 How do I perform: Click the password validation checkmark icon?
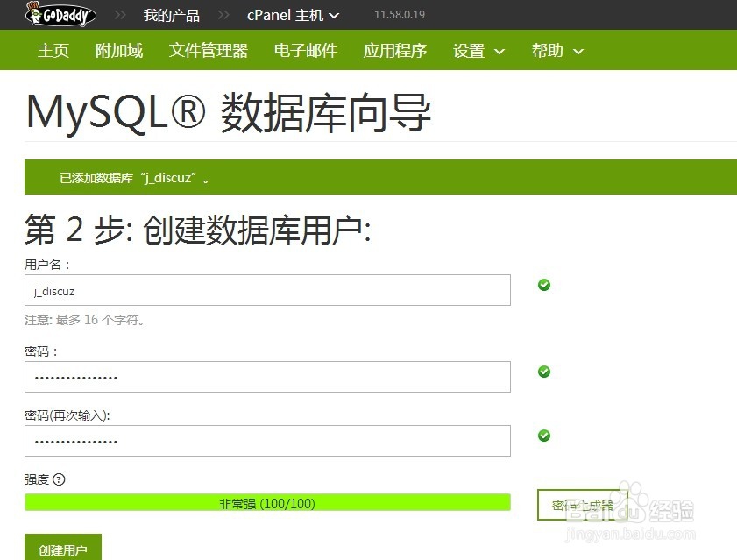[x=544, y=372]
